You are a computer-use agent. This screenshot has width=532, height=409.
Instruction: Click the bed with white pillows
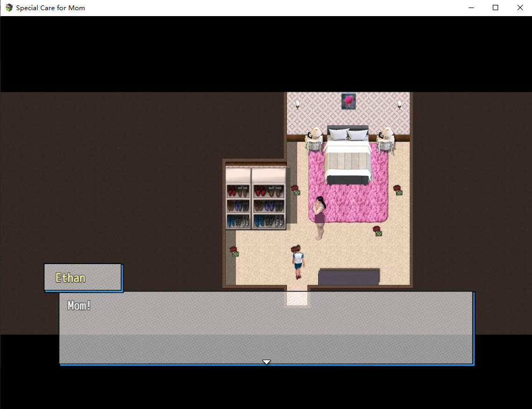click(348, 156)
